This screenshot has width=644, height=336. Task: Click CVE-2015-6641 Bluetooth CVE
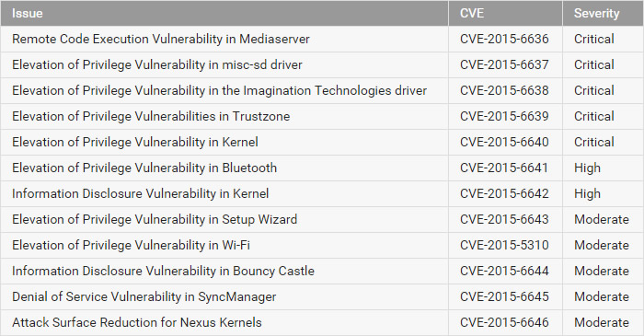pos(504,168)
